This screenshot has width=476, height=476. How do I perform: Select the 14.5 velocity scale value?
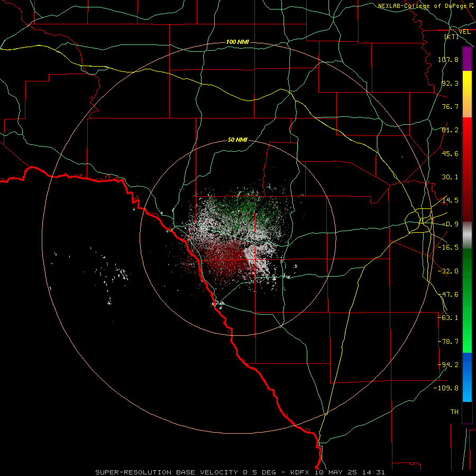(x=450, y=200)
